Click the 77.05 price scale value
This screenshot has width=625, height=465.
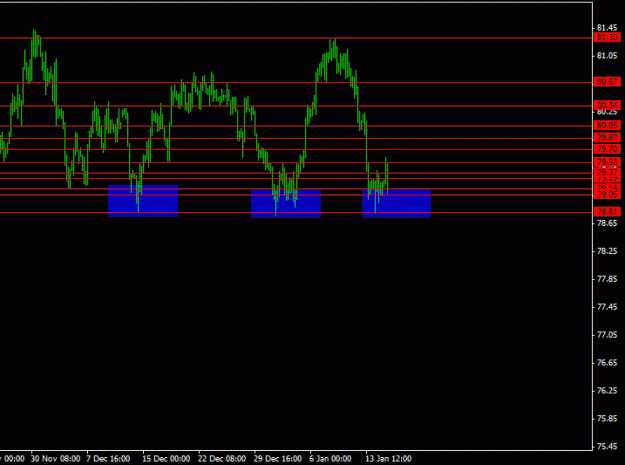coord(607,335)
